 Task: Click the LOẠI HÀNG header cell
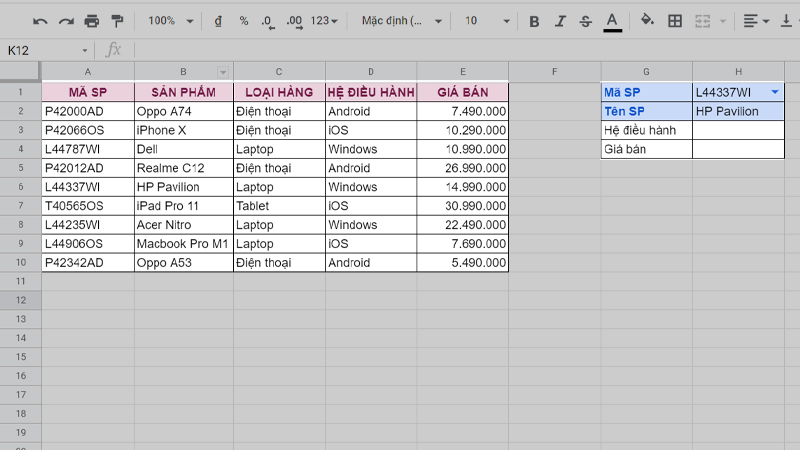point(279,92)
